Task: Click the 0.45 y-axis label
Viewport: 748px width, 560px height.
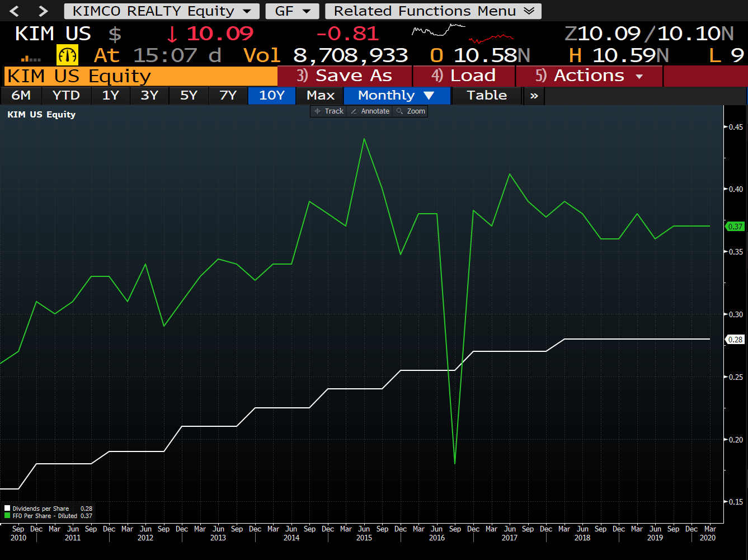Action: point(736,127)
